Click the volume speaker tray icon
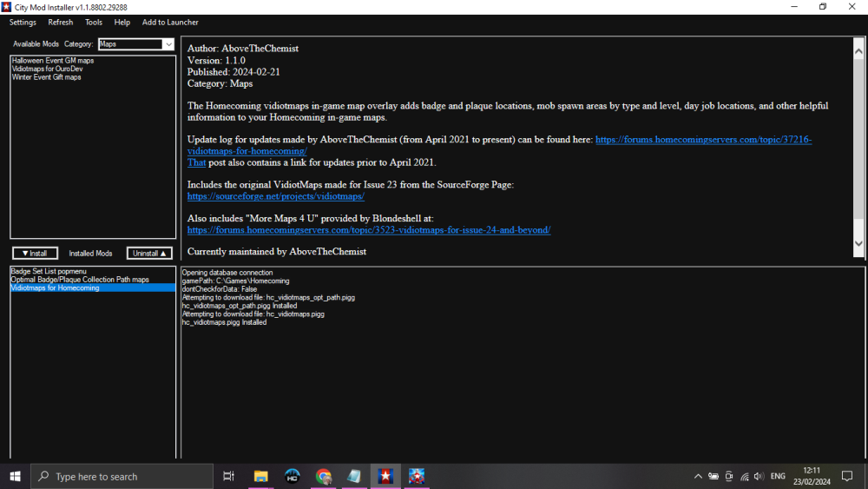The image size is (868, 489). [759, 476]
